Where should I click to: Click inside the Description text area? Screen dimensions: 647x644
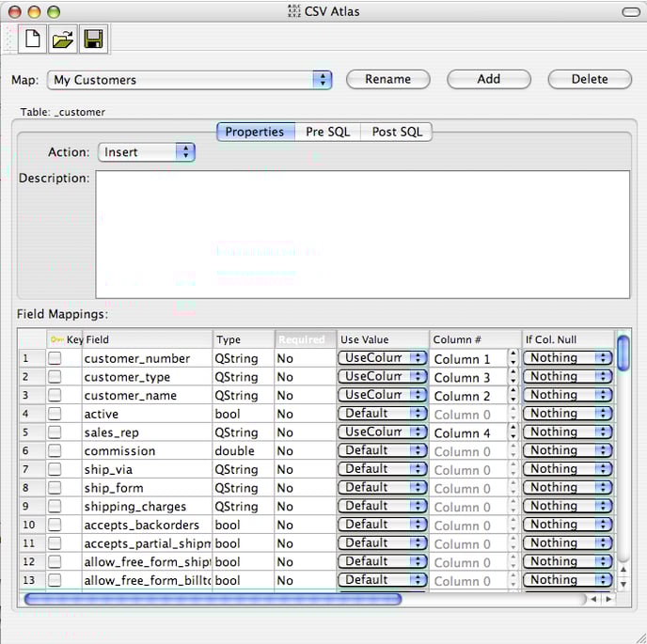tap(363, 234)
